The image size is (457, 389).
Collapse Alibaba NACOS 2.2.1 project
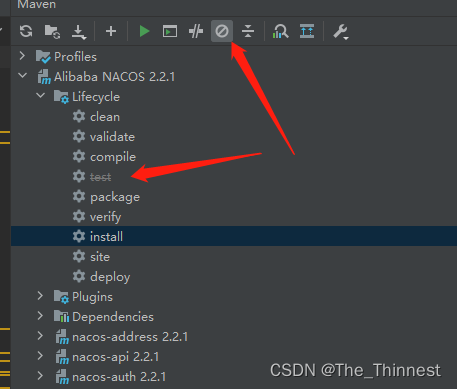point(22,75)
